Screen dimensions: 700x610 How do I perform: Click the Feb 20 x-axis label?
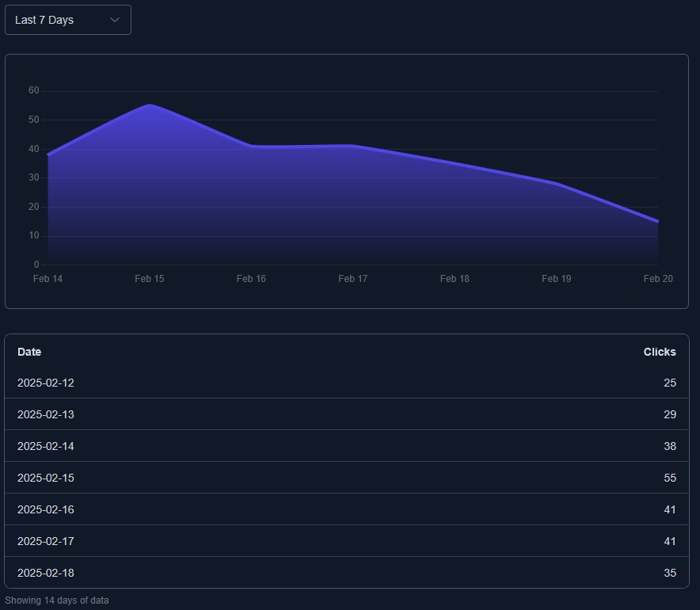click(x=658, y=279)
